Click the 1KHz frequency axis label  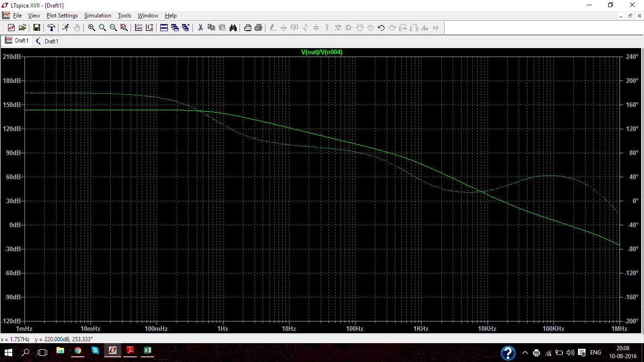point(421,329)
